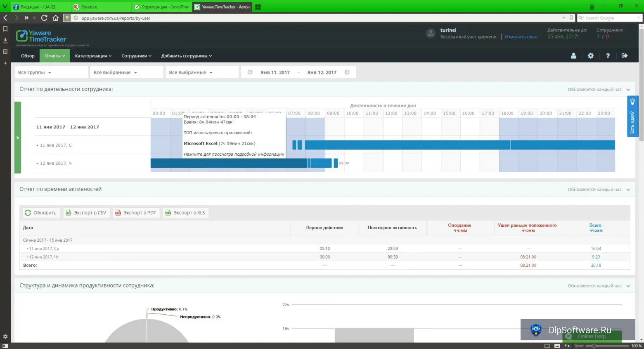Click the browser home icon
644x349 pixels.
(x=55, y=18)
